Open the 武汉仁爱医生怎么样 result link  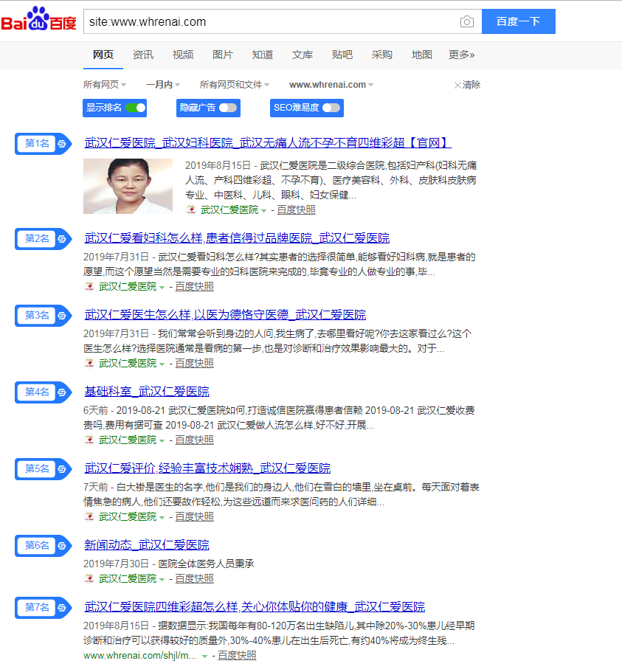[x=225, y=314]
